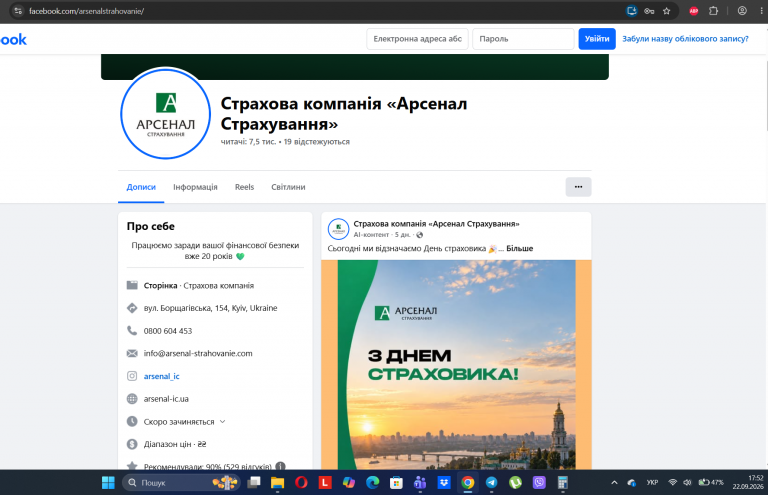Open the Opera browser on the taskbar
768x495 pixels.
pos(301,483)
